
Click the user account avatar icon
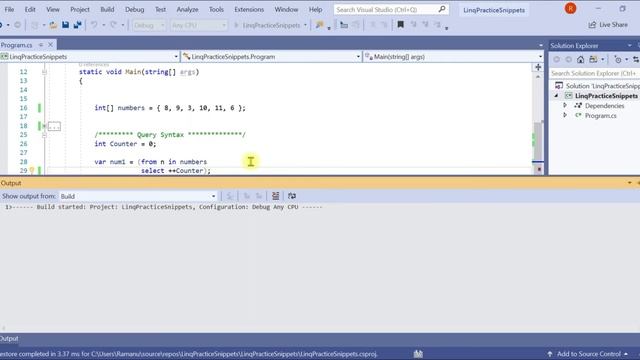(570, 8)
